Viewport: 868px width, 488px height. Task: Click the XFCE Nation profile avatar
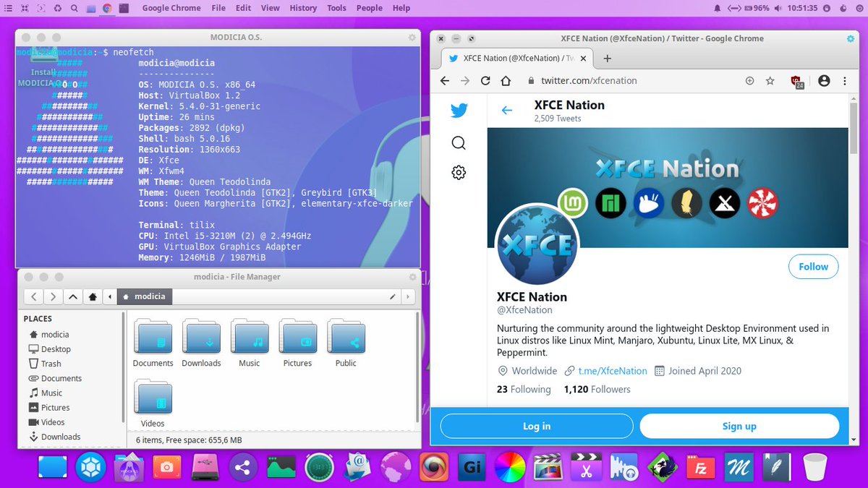click(537, 244)
